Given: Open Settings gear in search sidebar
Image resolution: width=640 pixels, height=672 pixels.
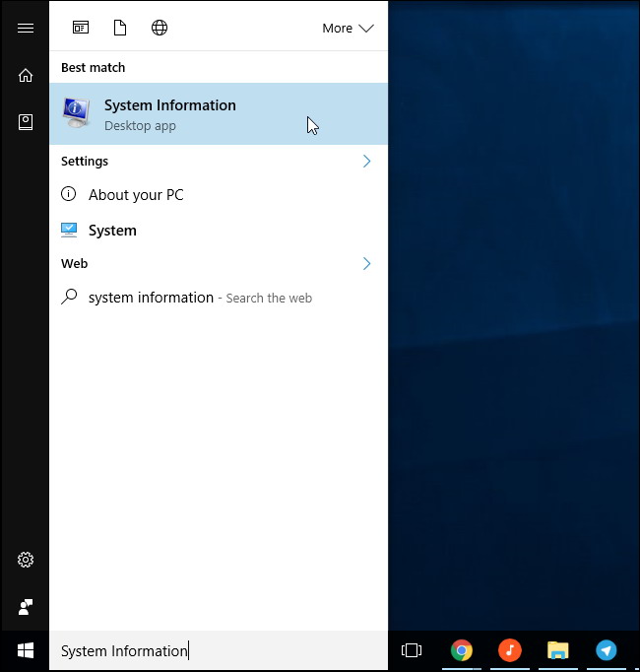Looking at the screenshot, I should click(x=26, y=560).
